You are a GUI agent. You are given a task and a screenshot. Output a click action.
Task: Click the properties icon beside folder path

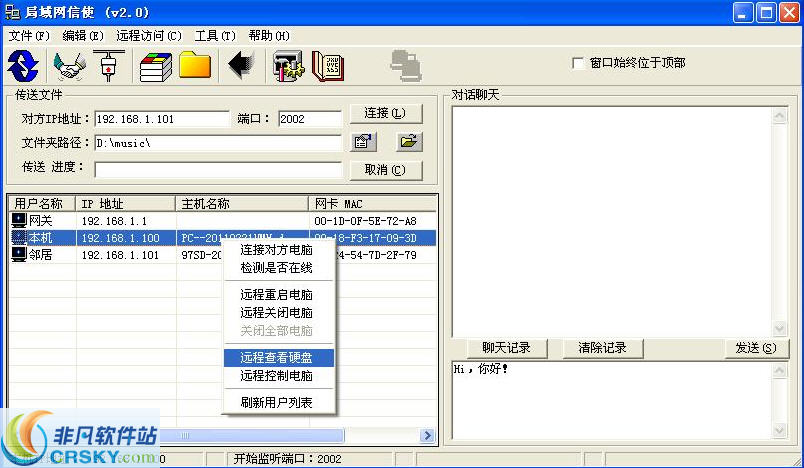coord(364,142)
